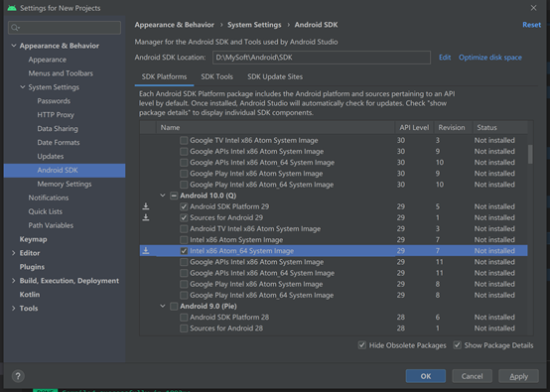The width and height of the screenshot is (550, 392).
Task: Check Google Play Intel x86 Atom_64 System Image API 29
Action: coord(184,295)
